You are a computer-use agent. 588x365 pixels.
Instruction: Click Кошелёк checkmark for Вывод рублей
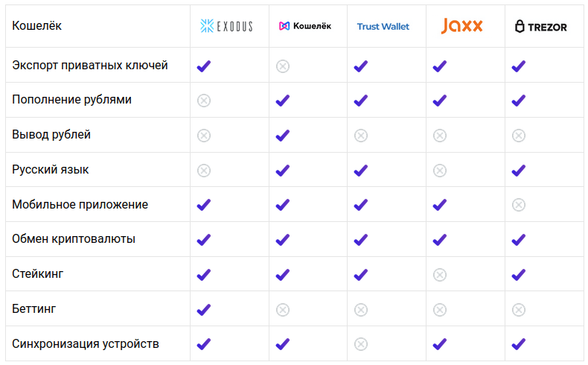pyautogui.click(x=283, y=136)
